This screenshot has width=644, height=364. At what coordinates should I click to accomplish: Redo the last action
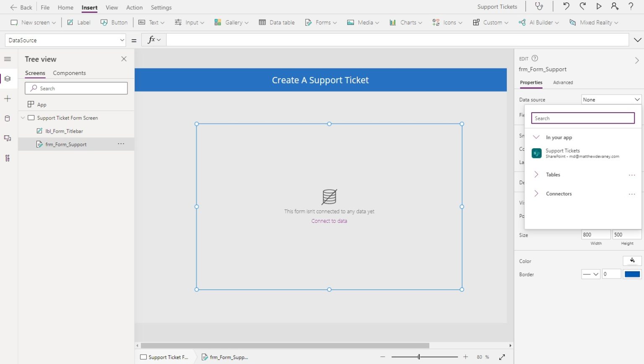582,7
